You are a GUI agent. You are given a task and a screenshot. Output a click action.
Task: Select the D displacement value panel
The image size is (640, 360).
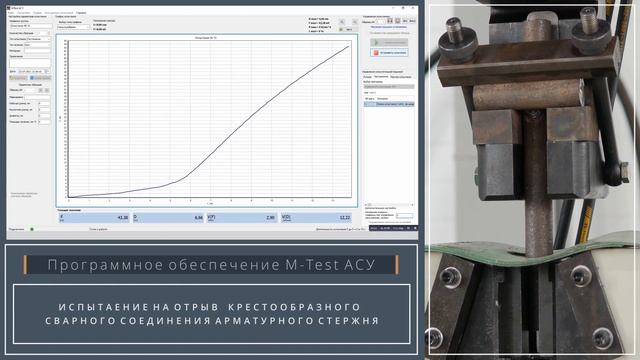point(168,218)
